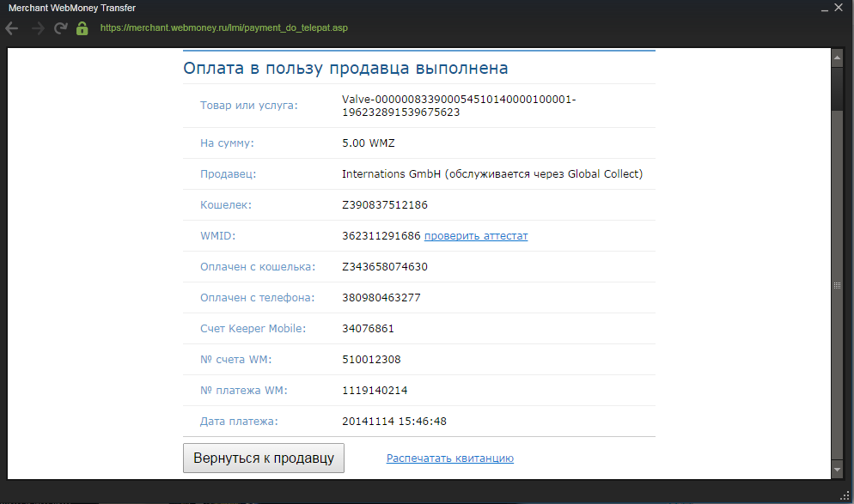Screen dimensions: 854x504
Task: Click payment date '20141114 15:46:48'
Action: point(394,422)
